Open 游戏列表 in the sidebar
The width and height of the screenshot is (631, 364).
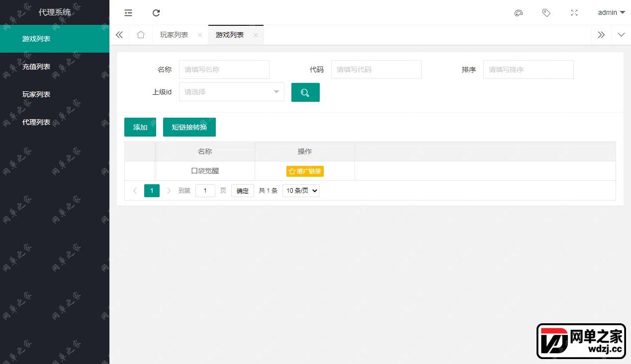click(55, 39)
